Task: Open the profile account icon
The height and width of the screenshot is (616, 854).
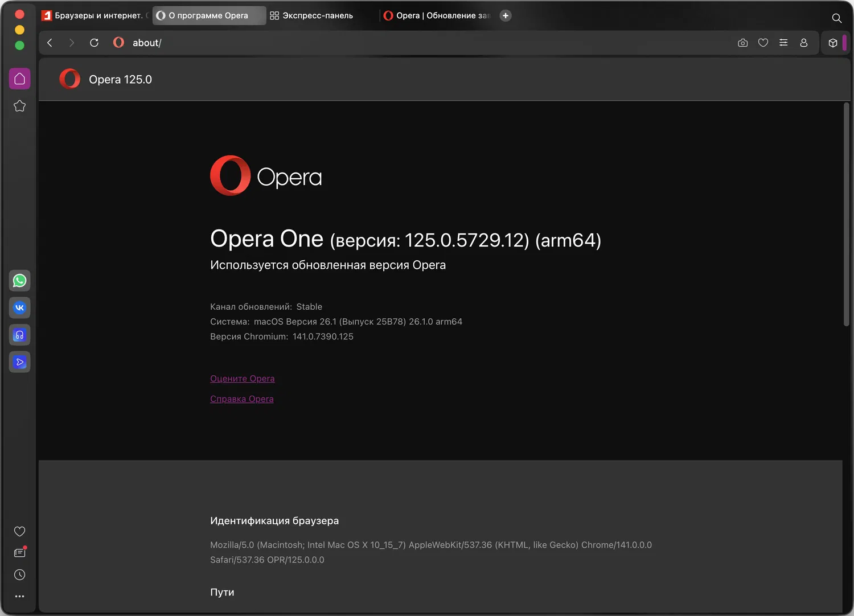Action: pos(804,43)
